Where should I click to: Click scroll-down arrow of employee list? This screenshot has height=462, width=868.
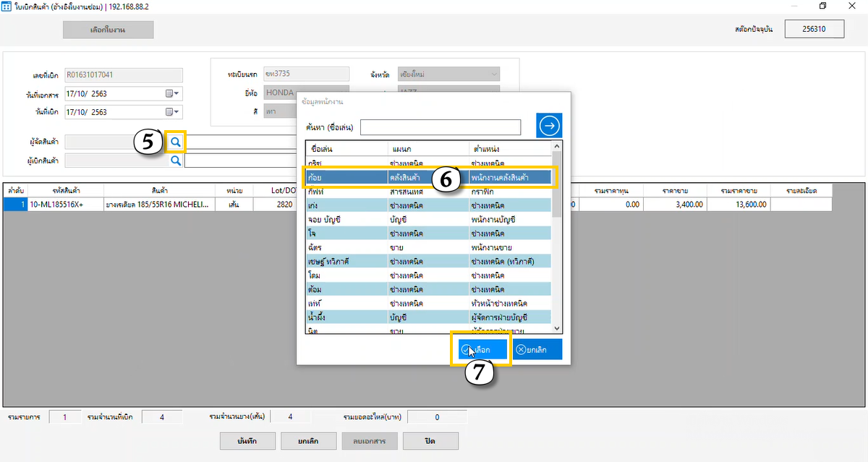click(x=556, y=328)
